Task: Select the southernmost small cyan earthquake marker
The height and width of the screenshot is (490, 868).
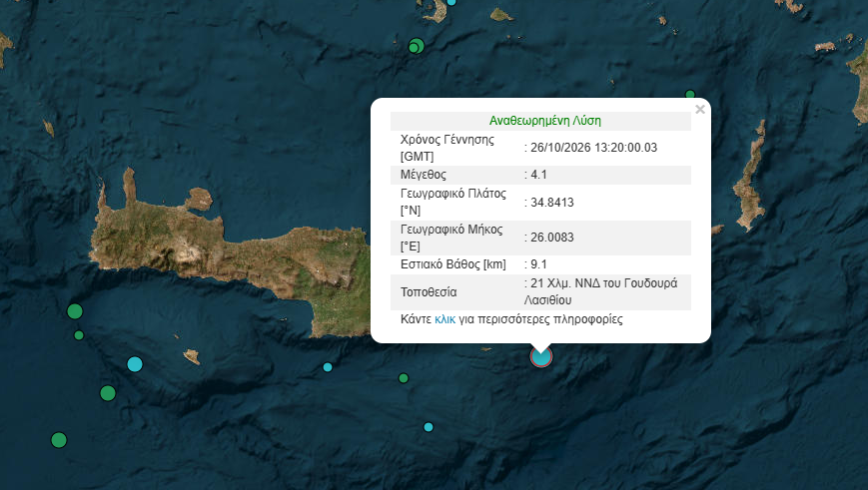Action: click(429, 427)
